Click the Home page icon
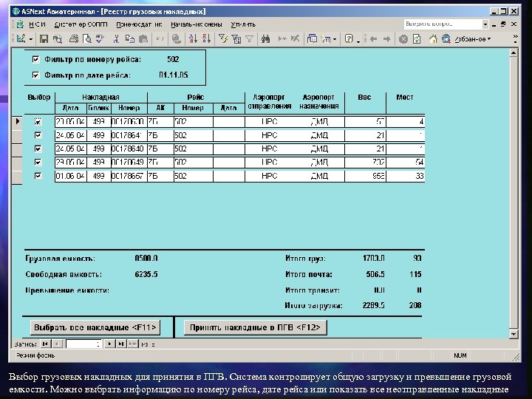The height and width of the screenshot is (399, 532). (x=433, y=39)
